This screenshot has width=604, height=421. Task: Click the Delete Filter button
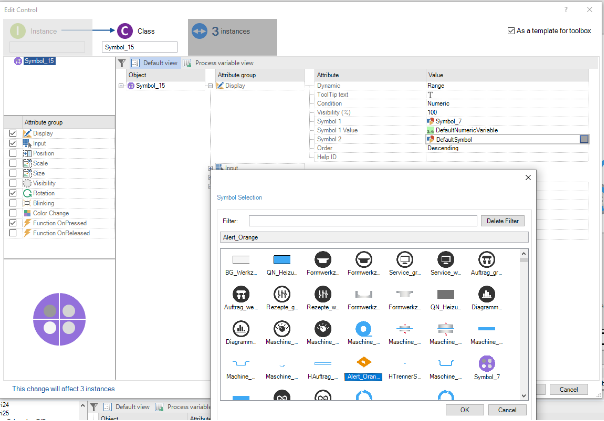click(x=503, y=221)
